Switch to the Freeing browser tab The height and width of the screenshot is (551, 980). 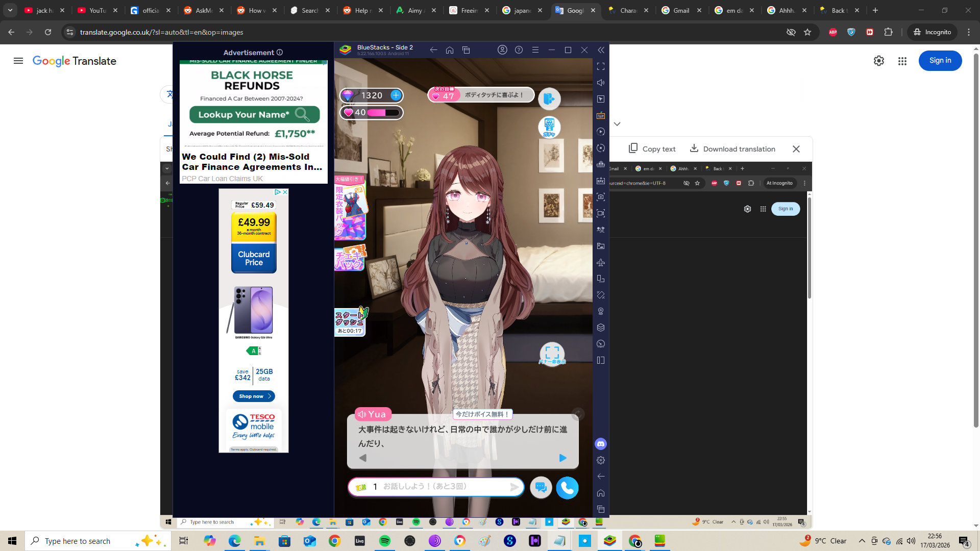(x=469, y=10)
